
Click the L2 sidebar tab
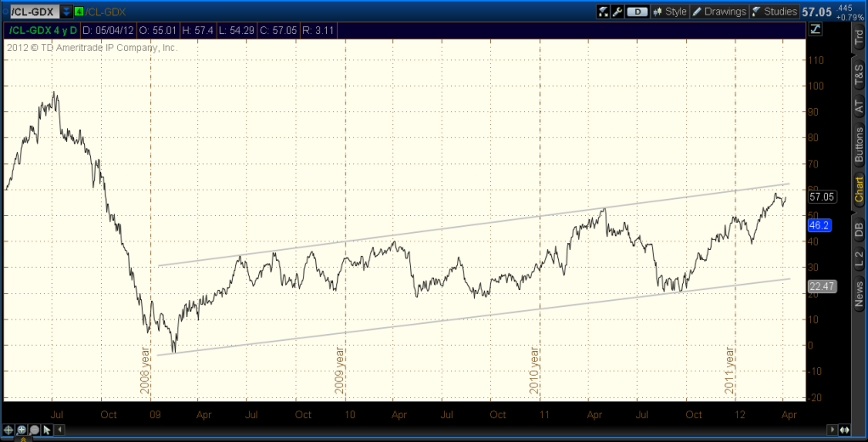click(x=859, y=258)
